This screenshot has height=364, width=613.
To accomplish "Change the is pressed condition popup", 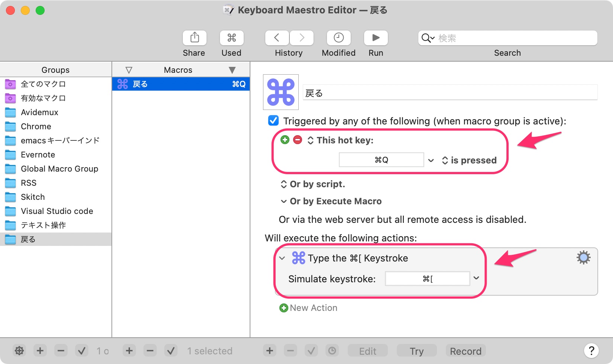I will (469, 160).
